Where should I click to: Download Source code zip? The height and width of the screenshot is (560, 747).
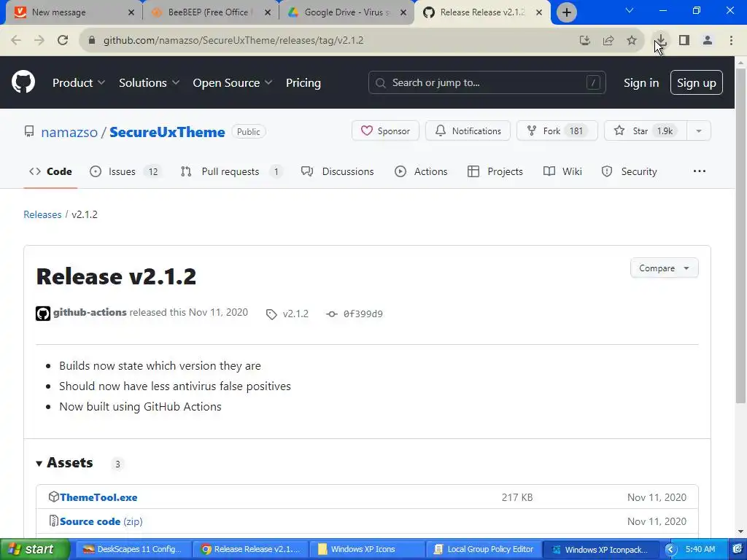click(101, 521)
